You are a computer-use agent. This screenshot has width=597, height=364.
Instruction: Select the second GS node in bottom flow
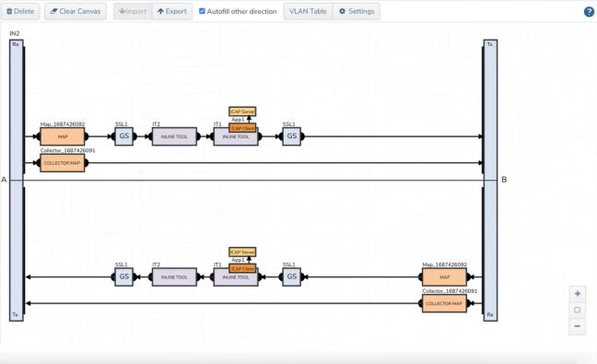[x=292, y=276]
